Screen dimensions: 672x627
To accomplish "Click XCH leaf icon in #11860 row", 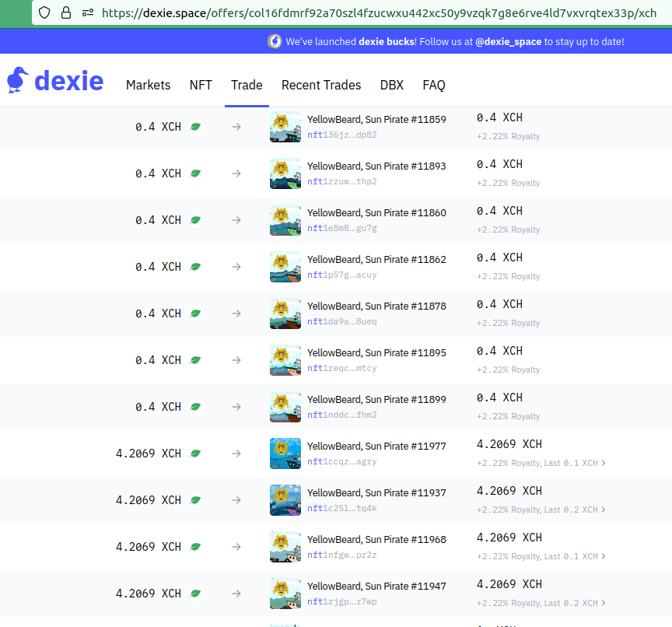I will 195,220.
